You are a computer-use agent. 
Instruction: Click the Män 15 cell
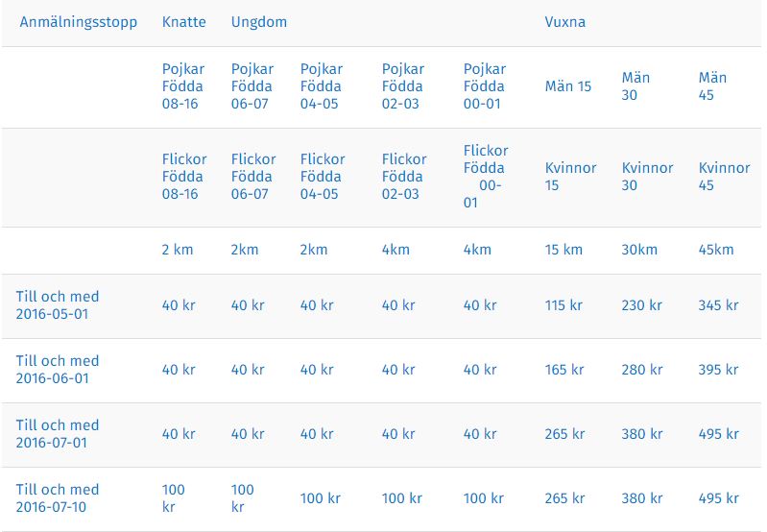[568, 86]
